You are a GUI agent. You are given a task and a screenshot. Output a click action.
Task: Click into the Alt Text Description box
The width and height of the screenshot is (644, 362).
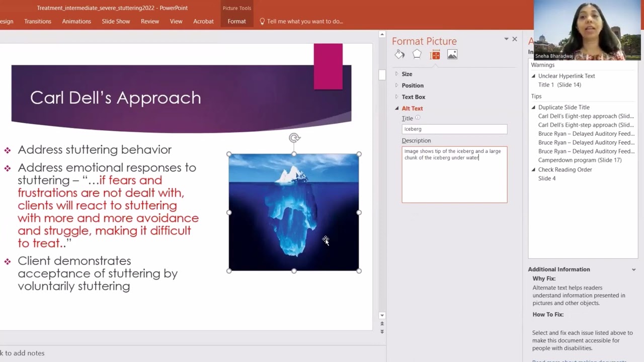pyautogui.click(x=454, y=175)
